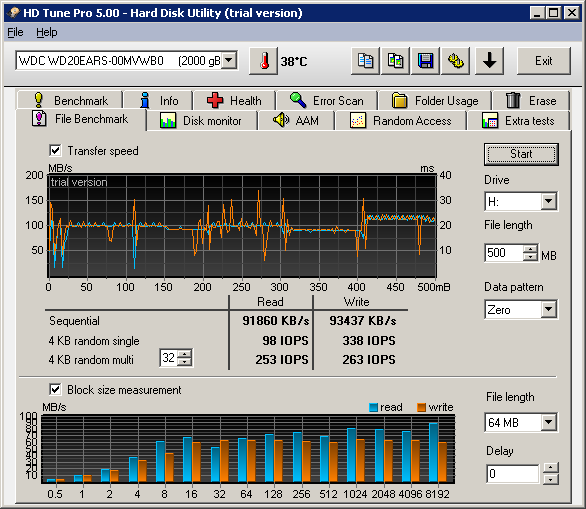Click the 338 IOPS write value

pyautogui.click(x=369, y=340)
